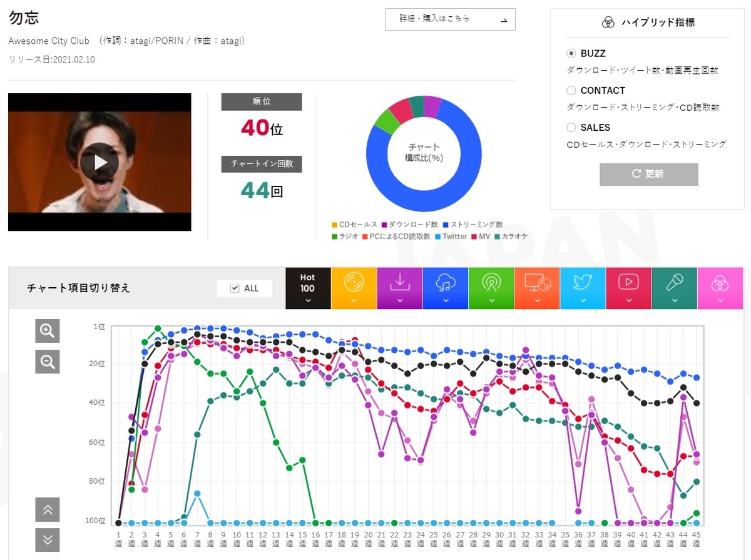The image size is (751, 560).
Task: Click the PCによるCD読取数 legend entry
Action: (396, 237)
